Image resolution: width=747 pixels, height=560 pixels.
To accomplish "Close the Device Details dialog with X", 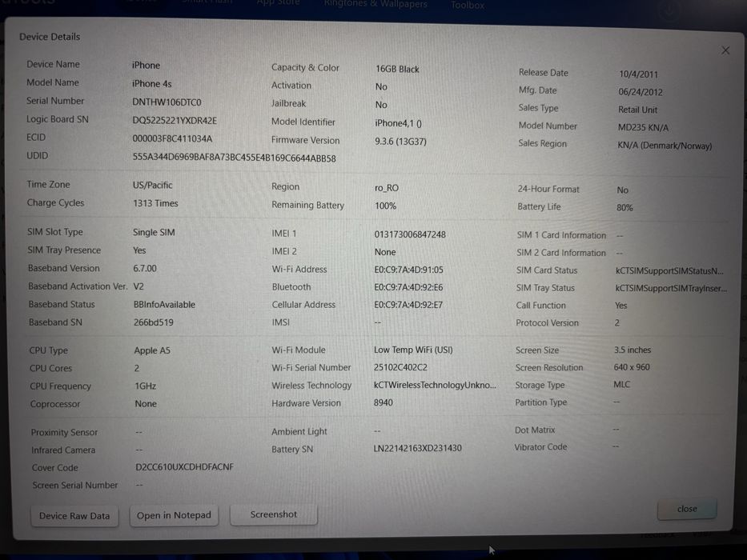I will coord(725,50).
